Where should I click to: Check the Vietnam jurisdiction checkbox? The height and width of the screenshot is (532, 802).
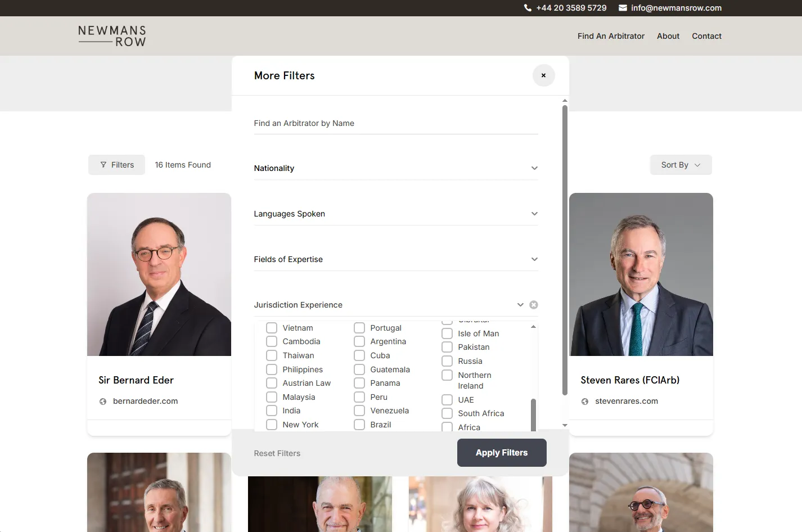[x=272, y=328]
